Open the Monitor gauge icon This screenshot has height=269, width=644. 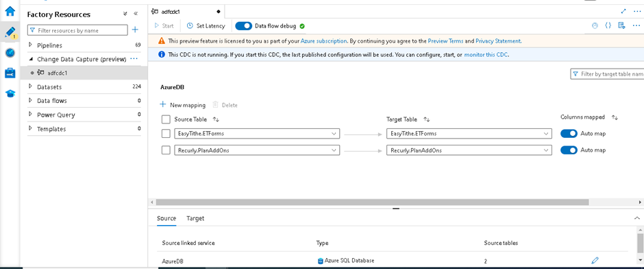point(10,53)
